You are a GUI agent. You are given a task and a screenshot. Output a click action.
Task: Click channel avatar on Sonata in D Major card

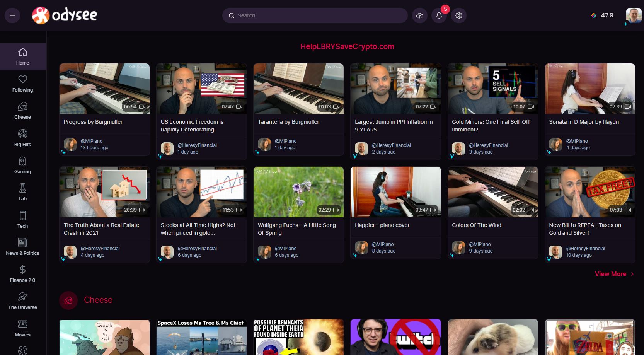pyautogui.click(x=555, y=145)
